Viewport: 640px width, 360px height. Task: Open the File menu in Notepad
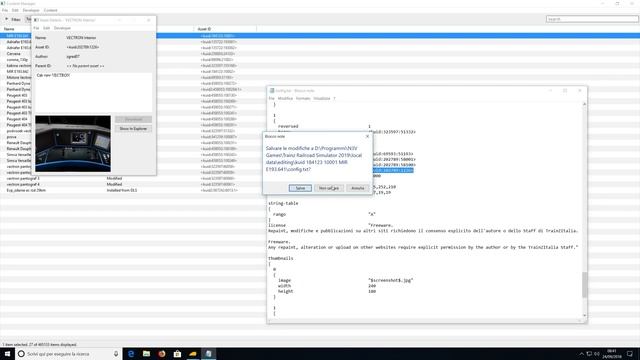[x=271, y=98]
